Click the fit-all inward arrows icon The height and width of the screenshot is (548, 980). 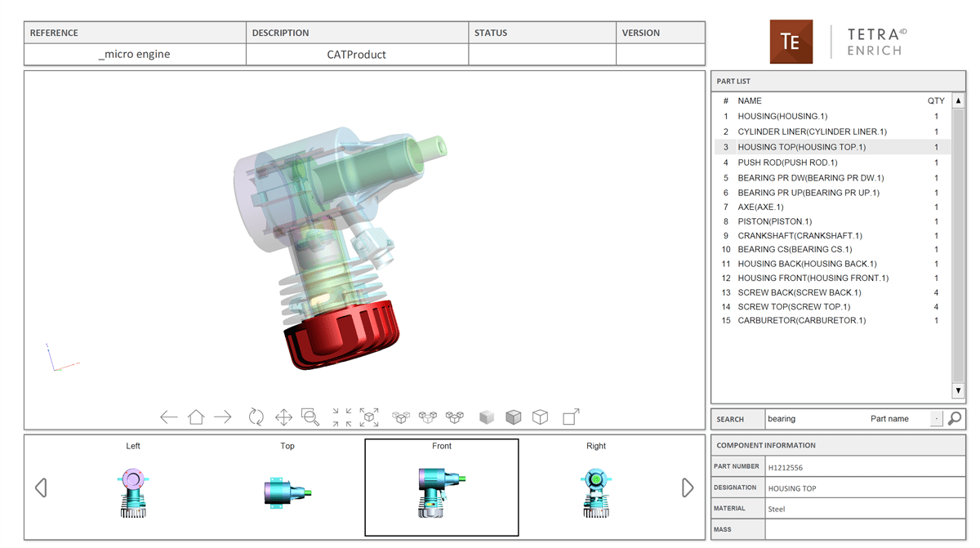click(x=342, y=417)
